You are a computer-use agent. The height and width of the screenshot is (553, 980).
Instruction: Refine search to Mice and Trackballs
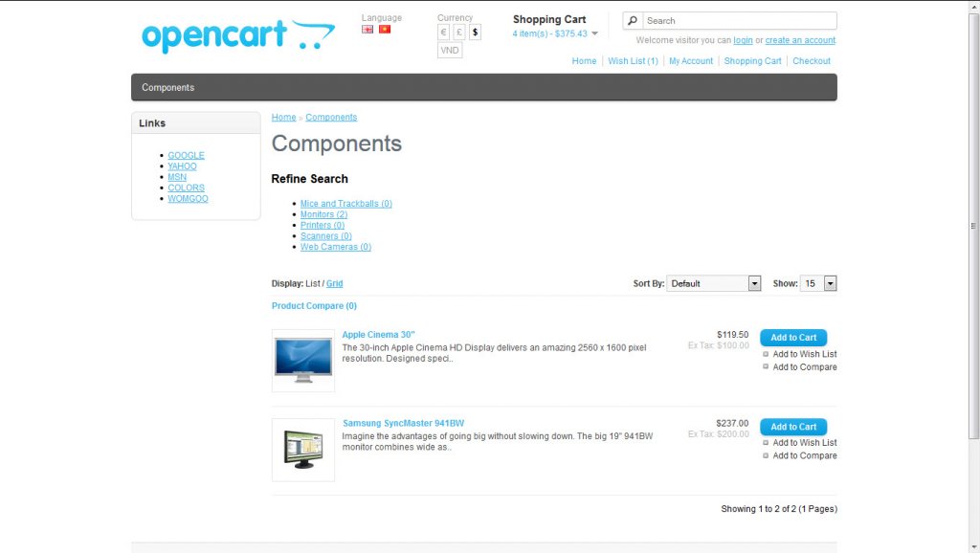tap(345, 204)
